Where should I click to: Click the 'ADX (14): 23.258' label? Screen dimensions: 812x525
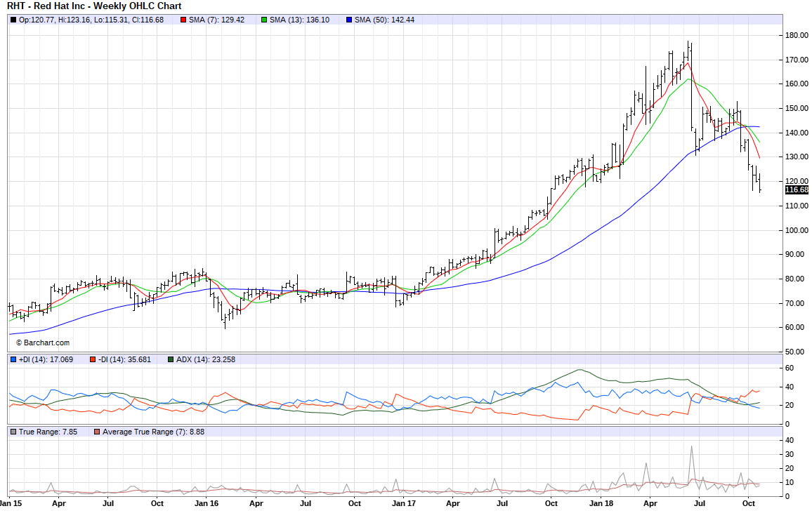click(206, 359)
